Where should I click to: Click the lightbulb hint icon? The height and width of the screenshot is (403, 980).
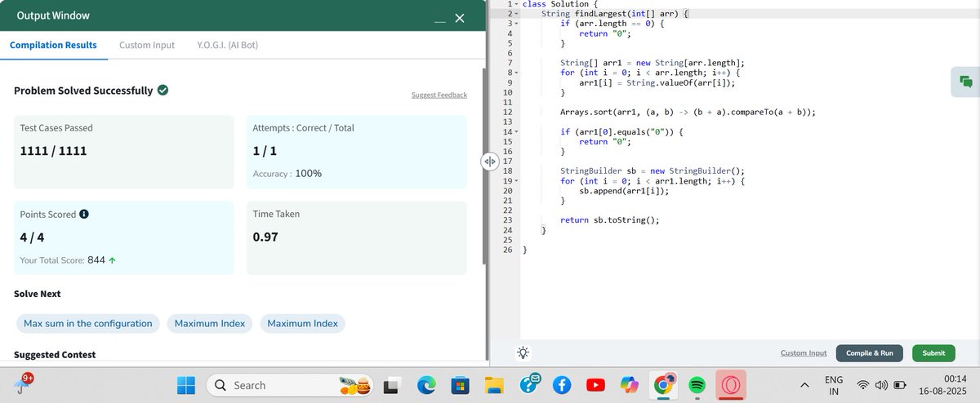tap(523, 352)
